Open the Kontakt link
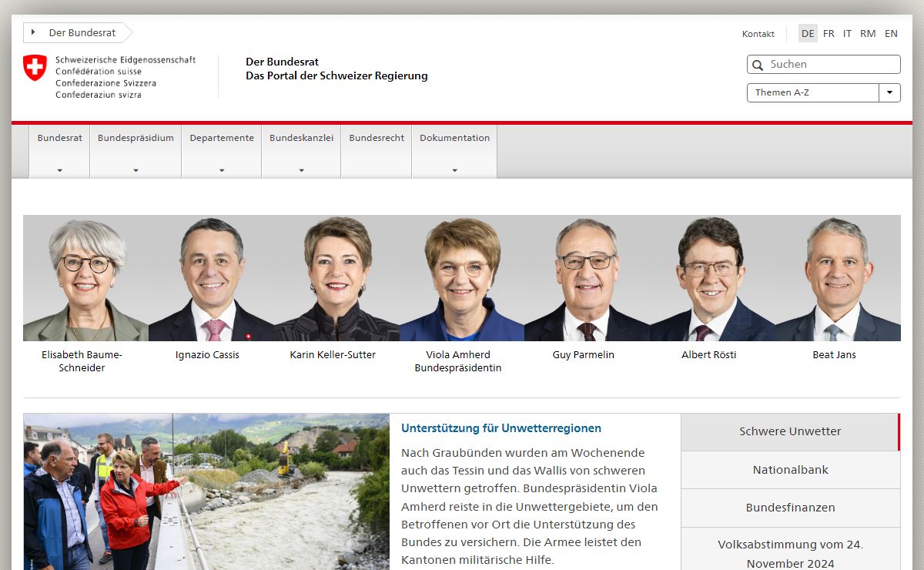The width and height of the screenshot is (924, 570). (x=758, y=34)
